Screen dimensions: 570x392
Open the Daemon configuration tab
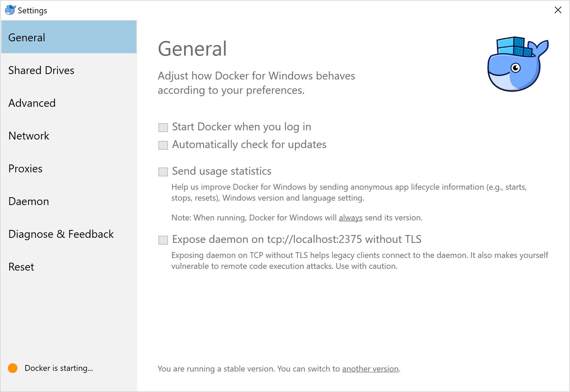click(x=69, y=201)
